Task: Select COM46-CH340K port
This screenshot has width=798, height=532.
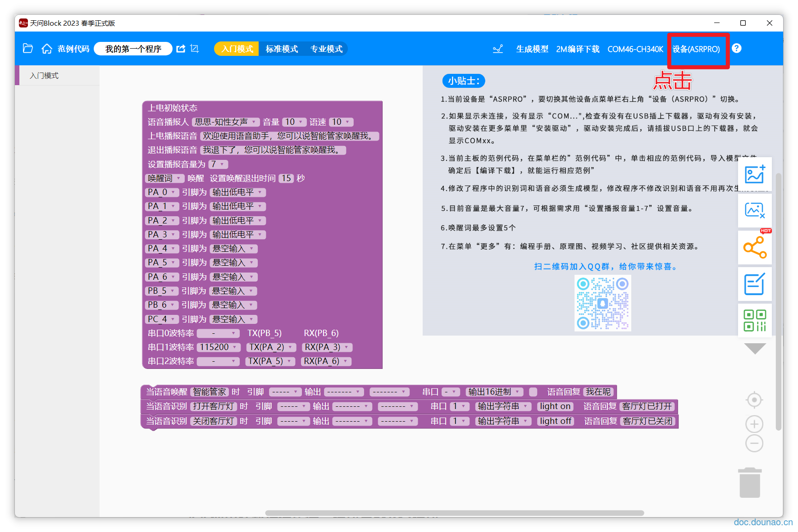Action: click(x=635, y=49)
